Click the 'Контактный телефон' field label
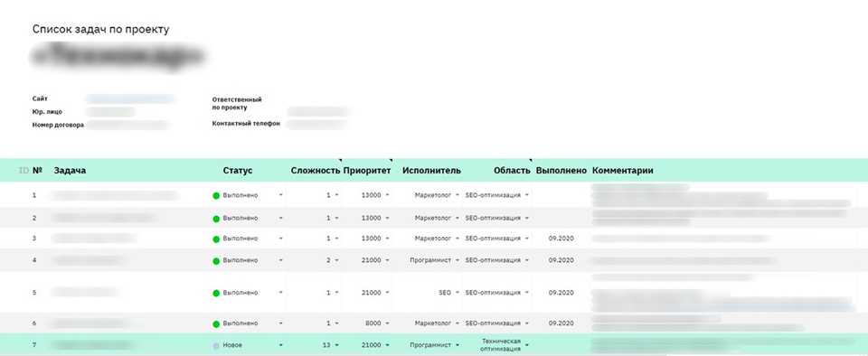This screenshot has width=868, height=356. (x=246, y=124)
